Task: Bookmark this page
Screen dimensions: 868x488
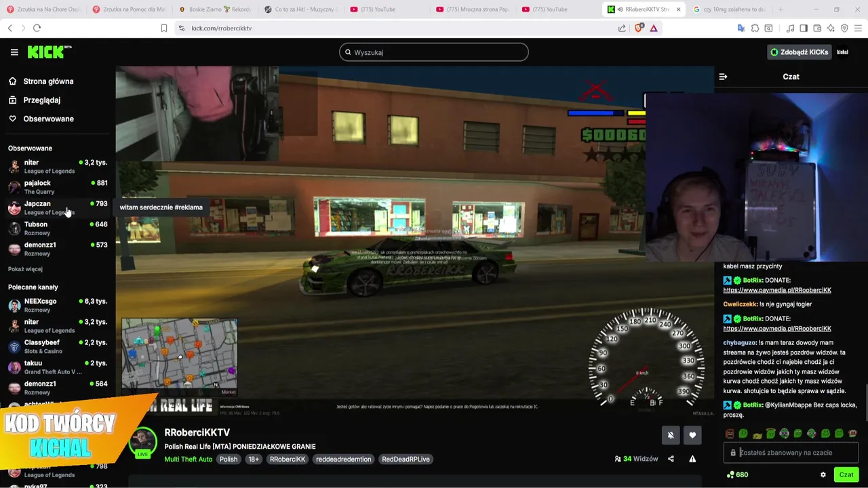Action: point(164,28)
